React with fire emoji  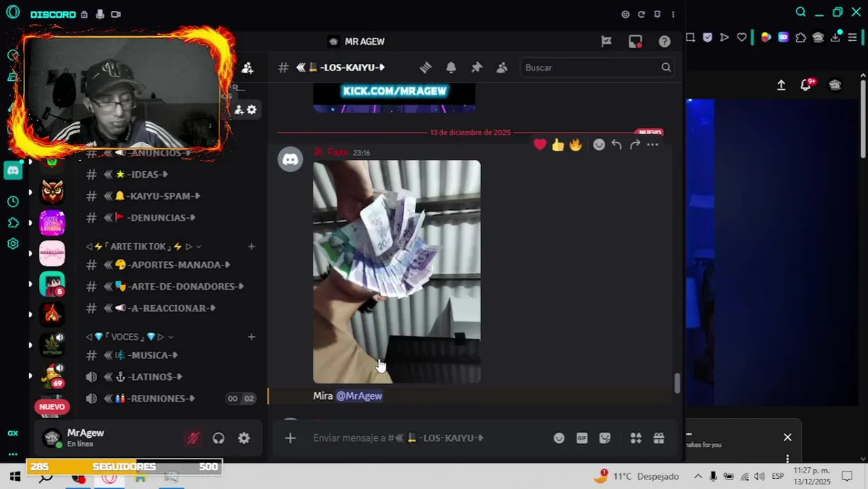[576, 144]
